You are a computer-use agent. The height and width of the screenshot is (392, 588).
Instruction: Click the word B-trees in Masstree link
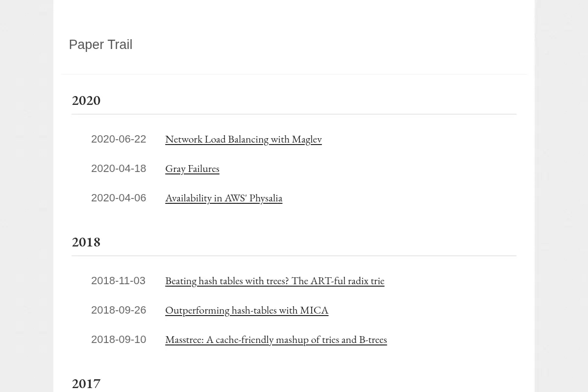click(373, 340)
